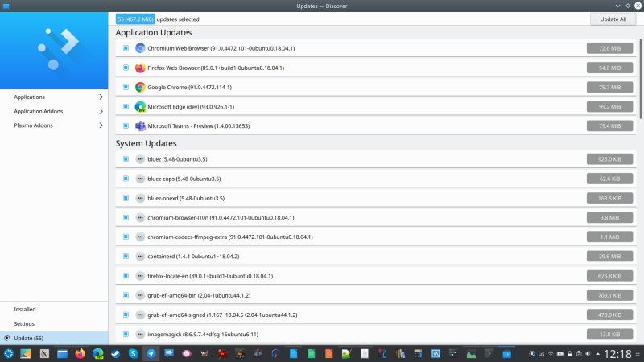Click the 72.6 MiB size button

(x=609, y=48)
